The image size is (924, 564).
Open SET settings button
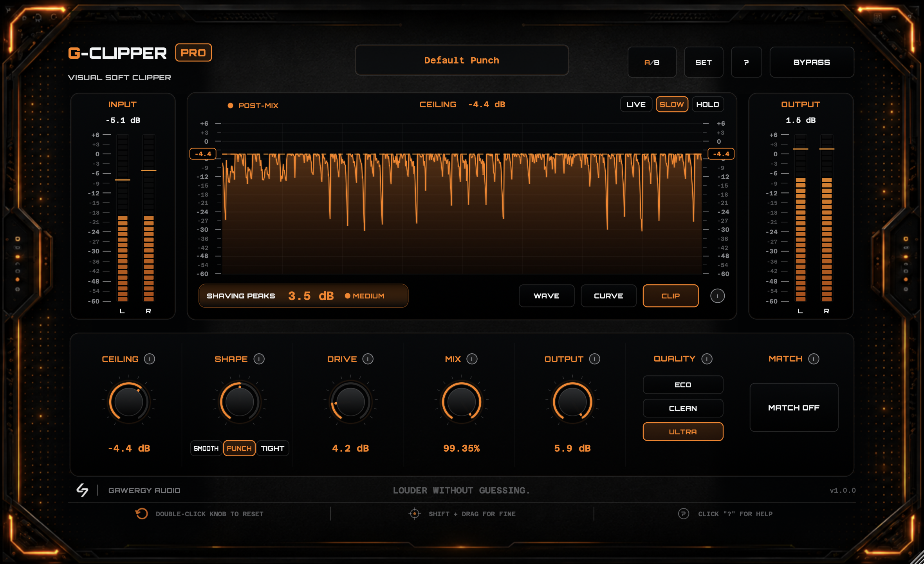[x=704, y=62]
